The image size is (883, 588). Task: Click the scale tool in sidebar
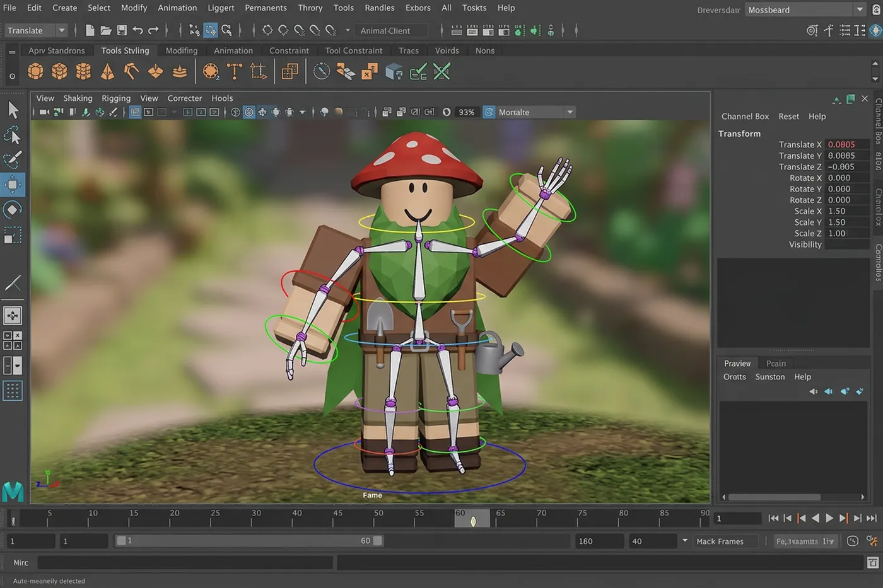pyautogui.click(x=13, y=235)
